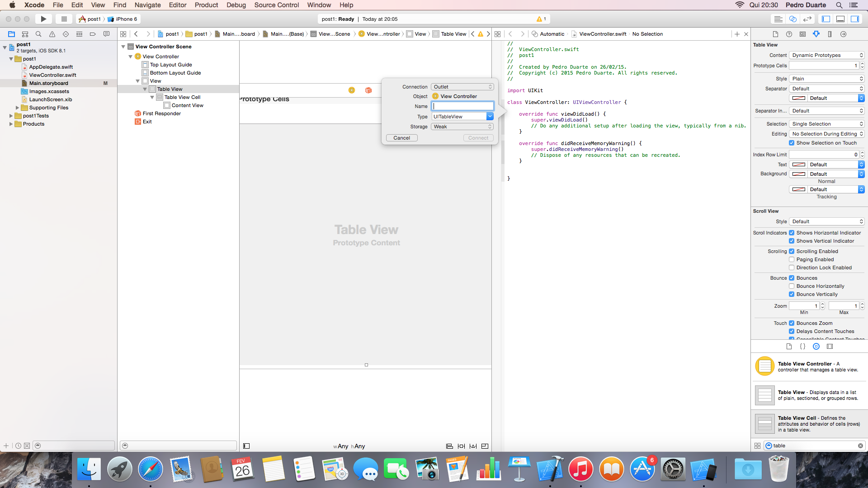Switch to Standard editor
This screenshot has height=488, width=868.
pos(778,19)
